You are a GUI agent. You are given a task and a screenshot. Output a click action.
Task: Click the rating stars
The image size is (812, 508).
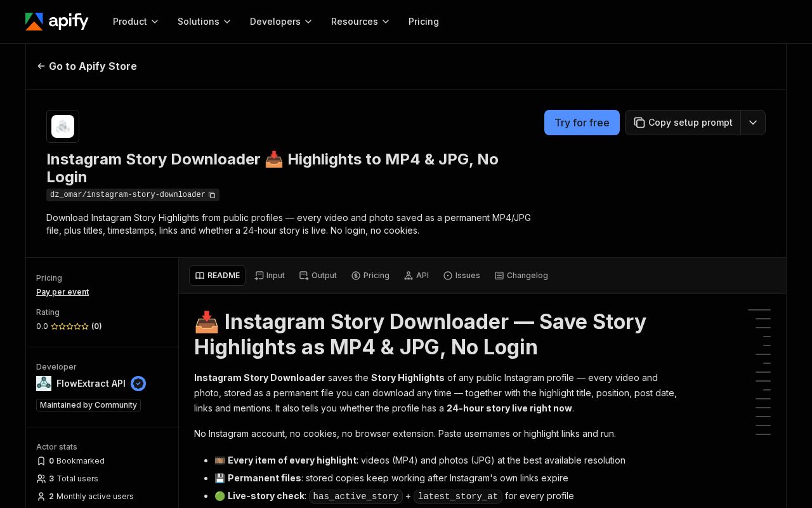[70, 326]
